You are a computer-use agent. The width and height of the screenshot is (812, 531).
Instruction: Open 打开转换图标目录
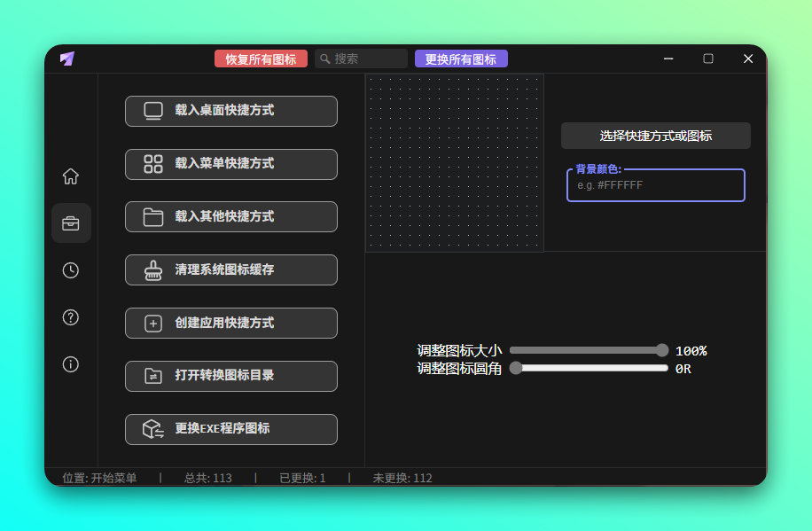click(230, 376)
